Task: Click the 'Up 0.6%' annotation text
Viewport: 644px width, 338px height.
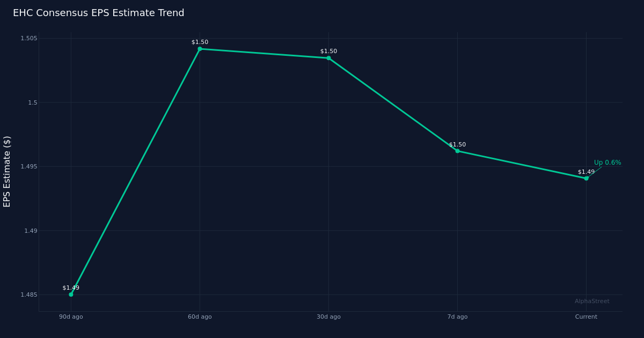Action: [607, 163]
